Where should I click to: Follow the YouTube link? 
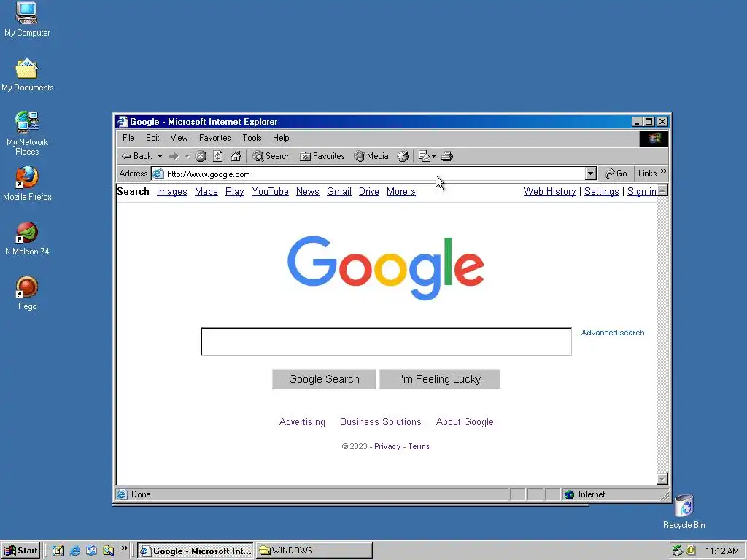[x=270, y=192]
